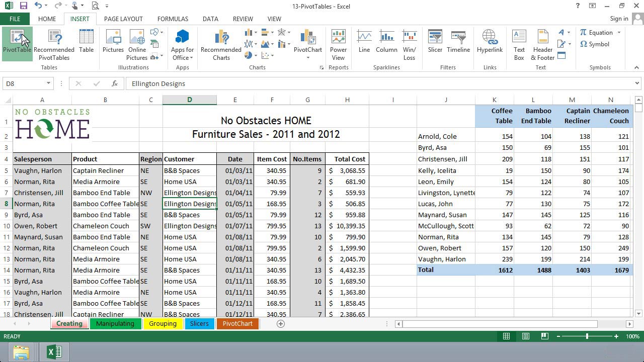This screenshot has width=644, height=362.
Task: Open the Charts dialog launcher
Action: click(321, 67)
